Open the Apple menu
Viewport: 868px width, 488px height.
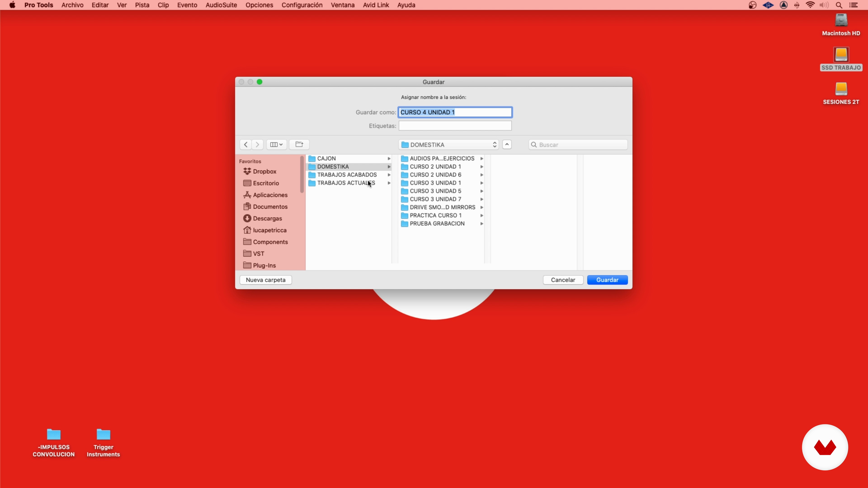(12, 5)
